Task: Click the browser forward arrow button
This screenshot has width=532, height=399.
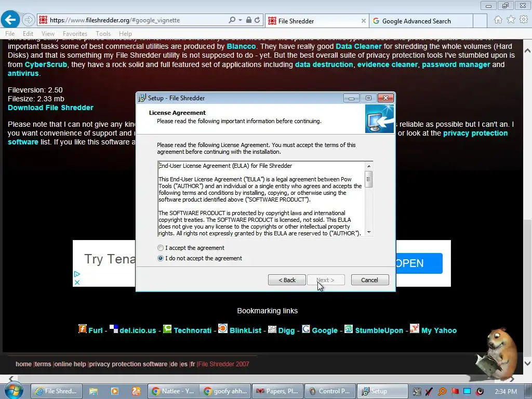Action: tap(29, 20)
